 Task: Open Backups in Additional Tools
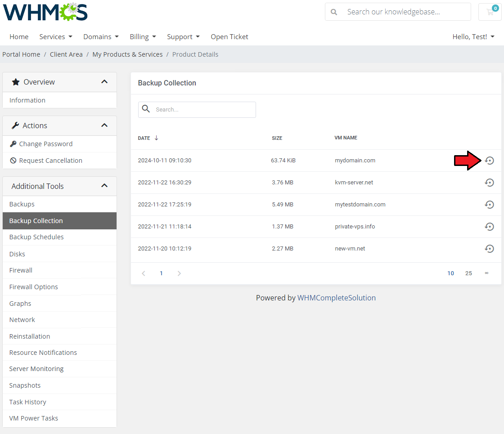[x=59, y=204]
